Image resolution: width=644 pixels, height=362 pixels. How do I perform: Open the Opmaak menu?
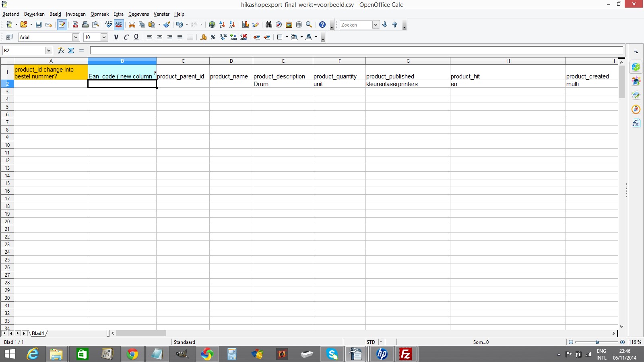(x=99, y=14)
